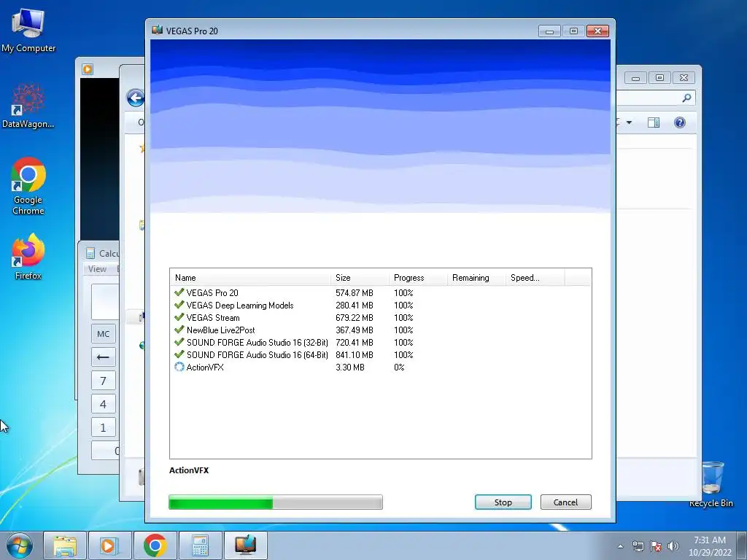The image size is (747, 560).
Task: Click green checkmark beside VEGAS Stream
Action: click(179, 317)
